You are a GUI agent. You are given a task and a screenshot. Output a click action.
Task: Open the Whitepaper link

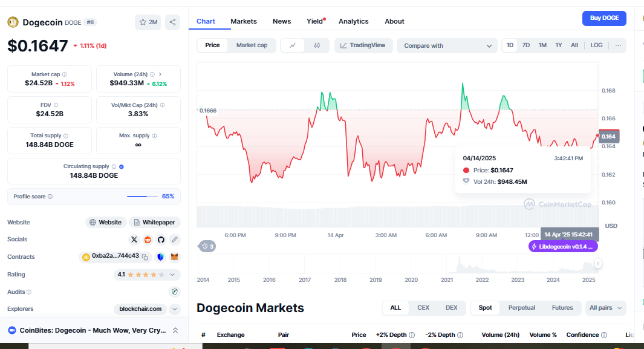(x=155, y=223)
